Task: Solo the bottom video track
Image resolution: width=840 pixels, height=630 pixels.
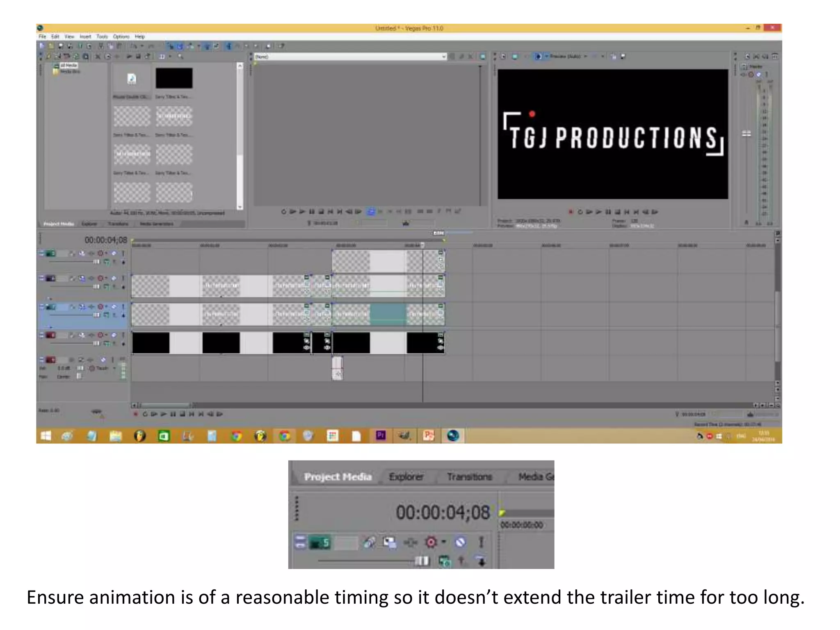Action: 123,336
